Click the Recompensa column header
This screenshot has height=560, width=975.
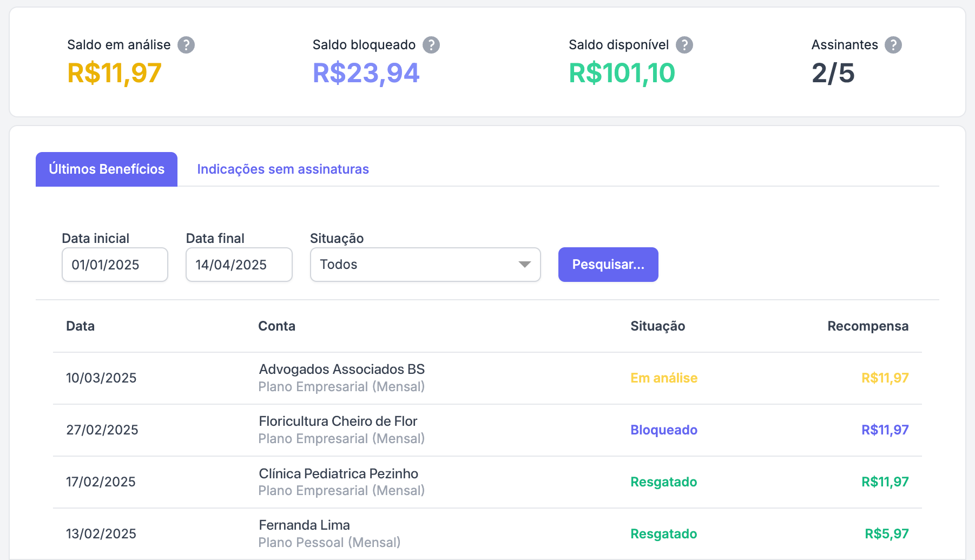867,326
